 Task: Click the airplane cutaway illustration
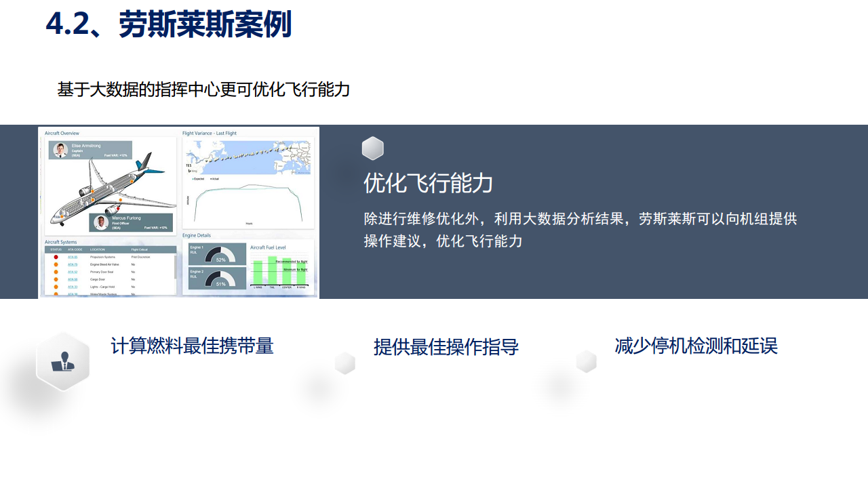coord(113,190)
